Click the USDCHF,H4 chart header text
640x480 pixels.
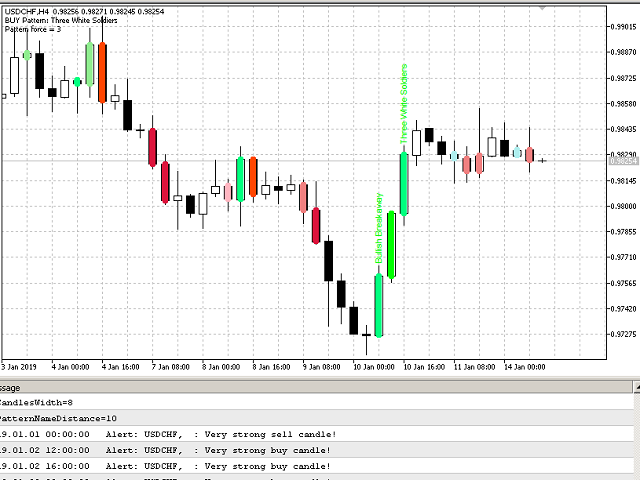point(84,11)
